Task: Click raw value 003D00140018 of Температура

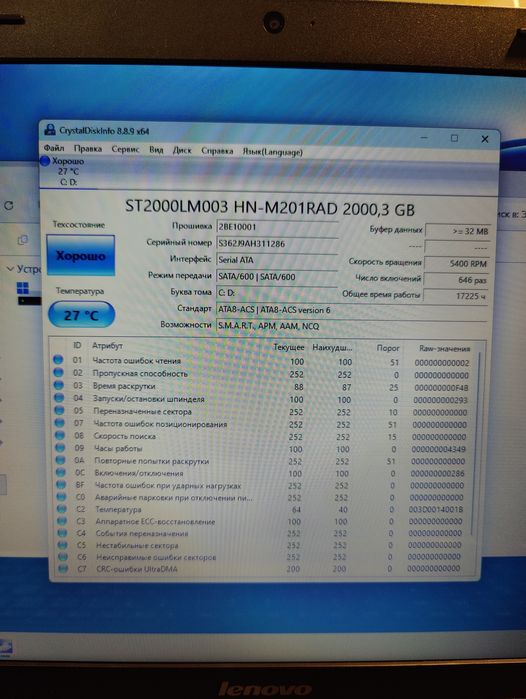Action: (x=436, y=509)
